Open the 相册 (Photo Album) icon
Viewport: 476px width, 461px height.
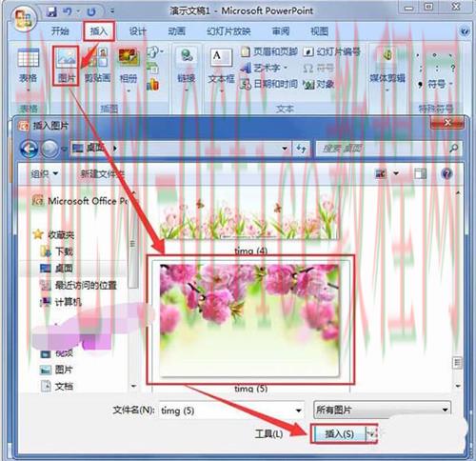pos(129,69)
